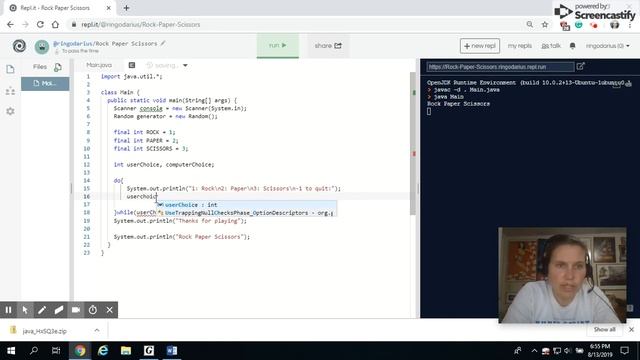Click code line 'System.out.println("Thanks for playing");'
The height and width of the screenshot is (360, 640).
(180, 221)
